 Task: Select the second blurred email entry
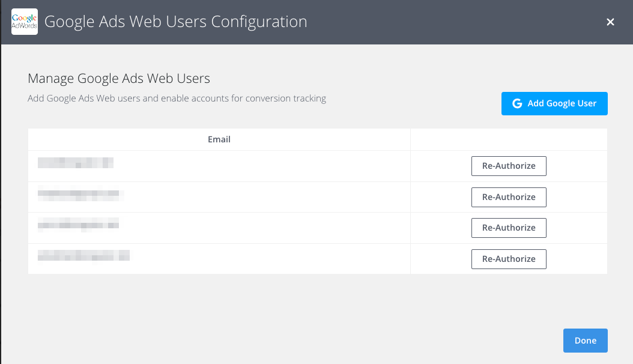(80, 195)
